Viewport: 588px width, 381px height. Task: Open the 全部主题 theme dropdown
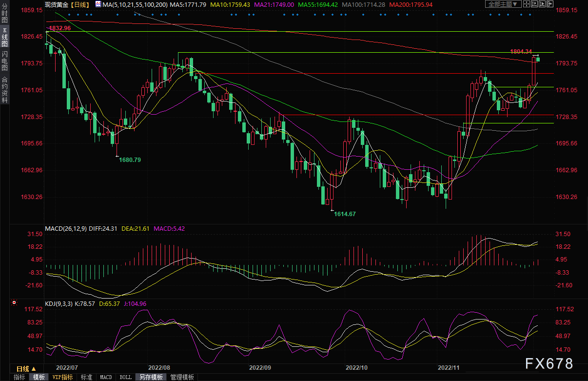click(503, 4)
